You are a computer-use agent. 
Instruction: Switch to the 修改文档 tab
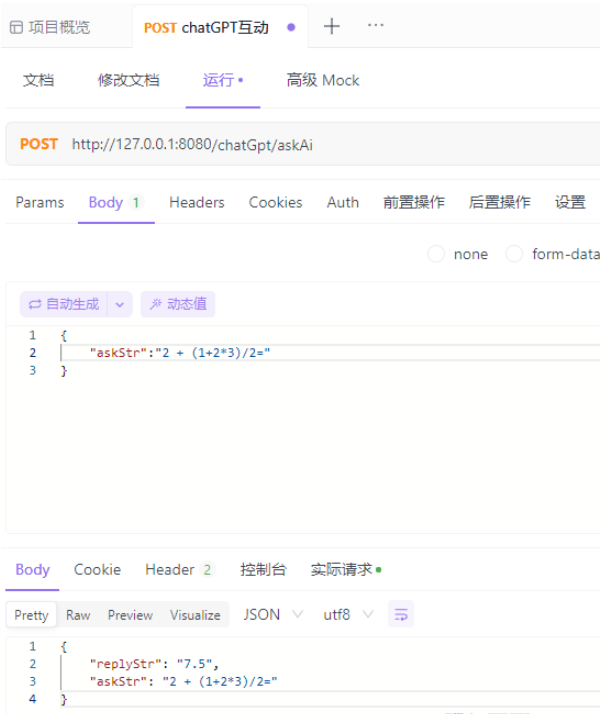(128, 80)
